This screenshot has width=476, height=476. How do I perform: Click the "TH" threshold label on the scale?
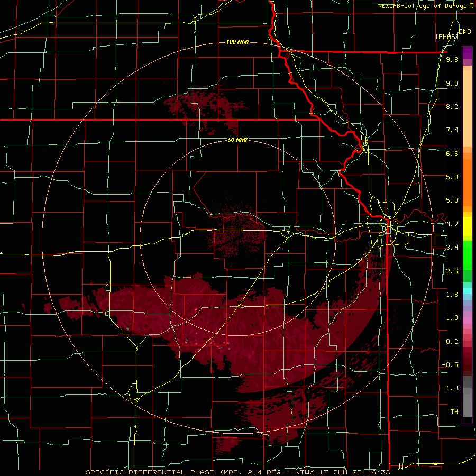(454, 412)
